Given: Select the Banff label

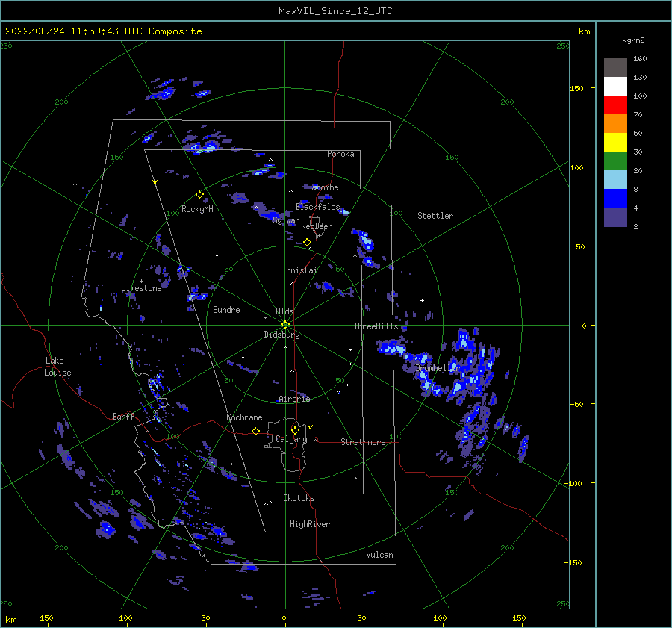Looking at the screenshot, I should (x=123, y=416).
